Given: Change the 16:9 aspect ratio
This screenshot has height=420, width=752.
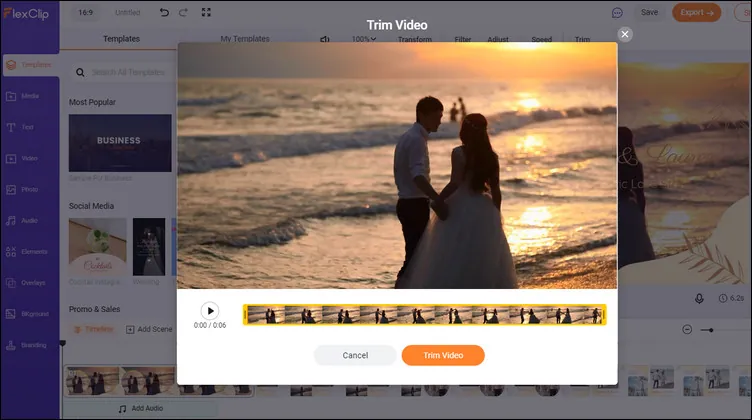Looking at the screenshot, I should pyautogui.click(x=85, y=12).
